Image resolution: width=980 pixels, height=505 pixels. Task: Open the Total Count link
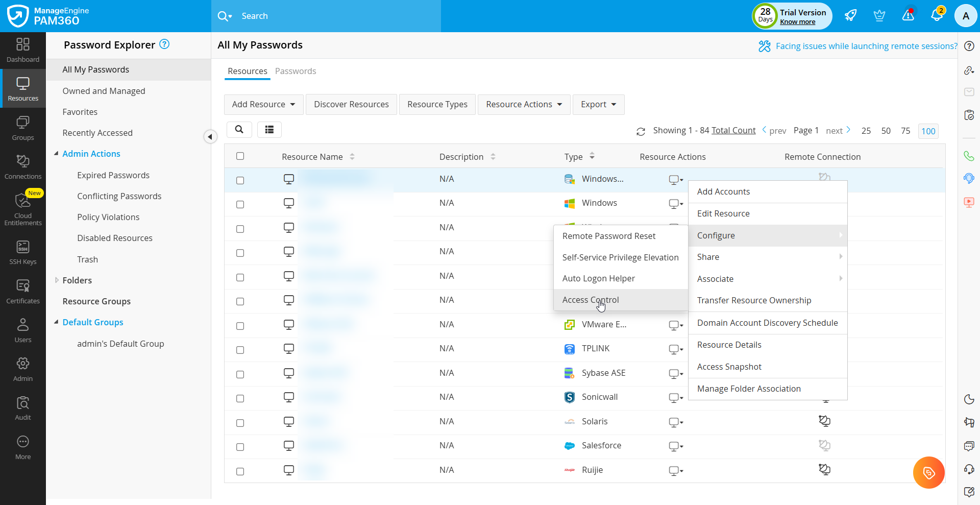click(733, 131)
